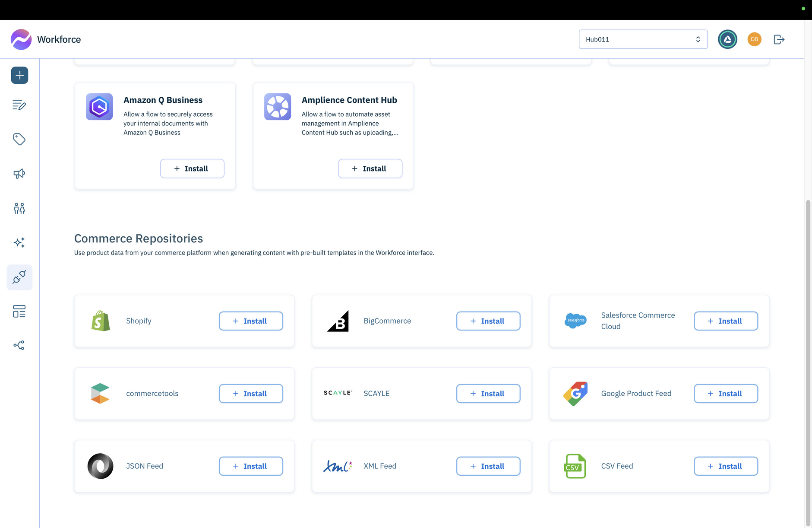The width and height of the screenshot is (812, 528).
Task: Select the AI sparkles sidebar icon
Action: pyautogui.click(x=19, y=242)
